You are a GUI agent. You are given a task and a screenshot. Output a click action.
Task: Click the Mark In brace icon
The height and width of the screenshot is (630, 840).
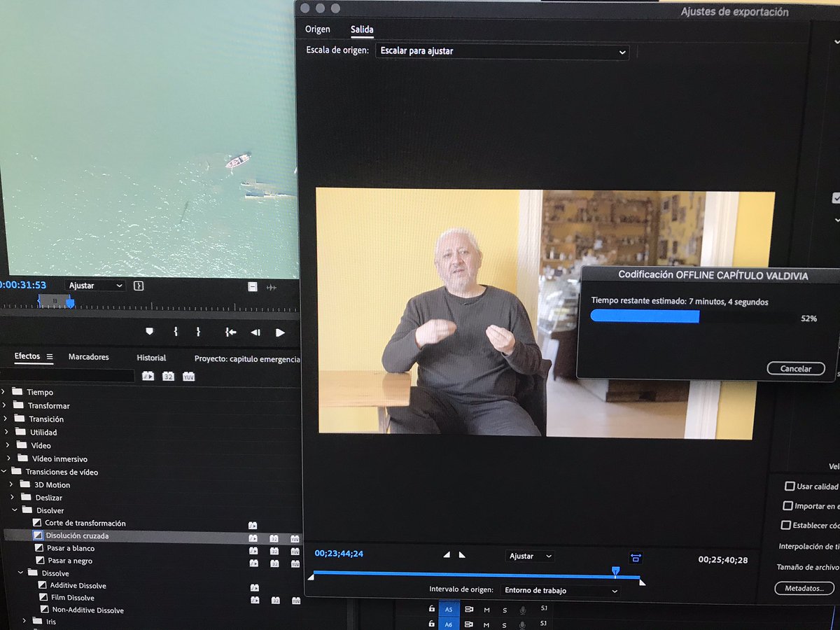point(176,332)
